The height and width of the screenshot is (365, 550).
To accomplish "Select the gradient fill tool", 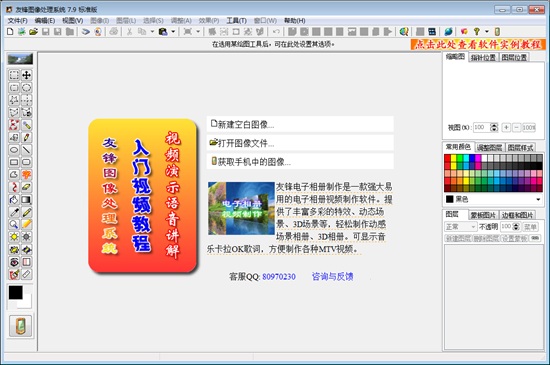I will [27, 200].
